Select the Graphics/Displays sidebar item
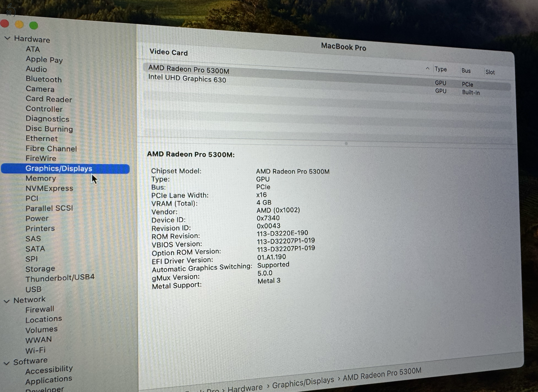Screen dimensions: 538x392 65,168
